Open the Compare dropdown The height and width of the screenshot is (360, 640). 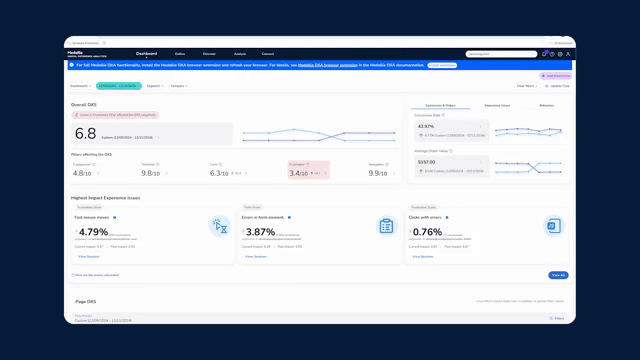[x=179, y=86]
